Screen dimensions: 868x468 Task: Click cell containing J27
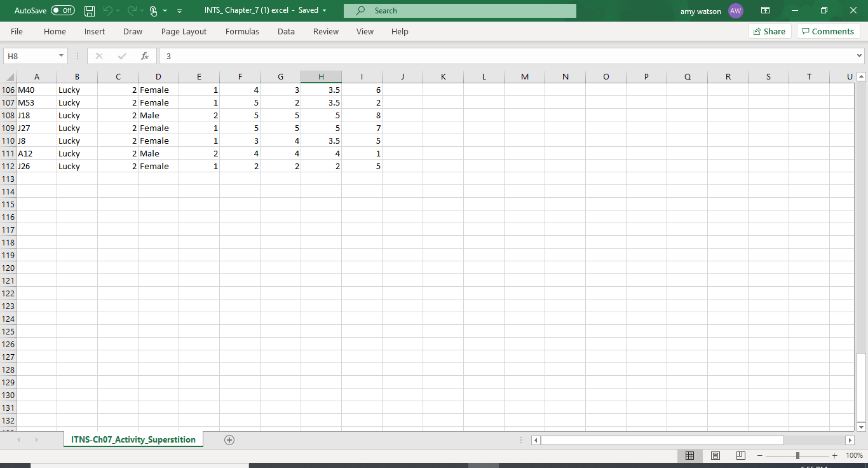(x=36, y=128)
